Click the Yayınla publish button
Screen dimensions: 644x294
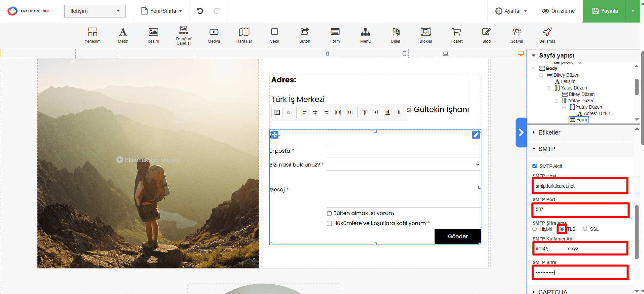point(604,11)
